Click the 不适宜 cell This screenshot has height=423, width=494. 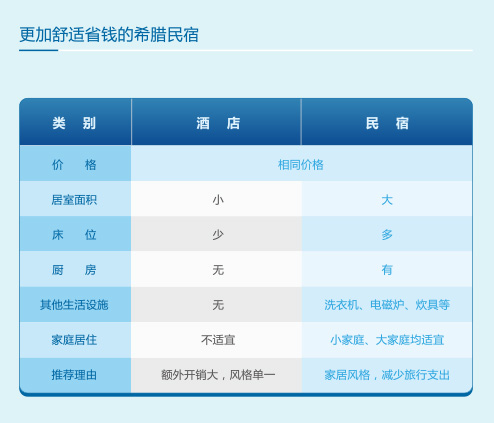[217, 340]
